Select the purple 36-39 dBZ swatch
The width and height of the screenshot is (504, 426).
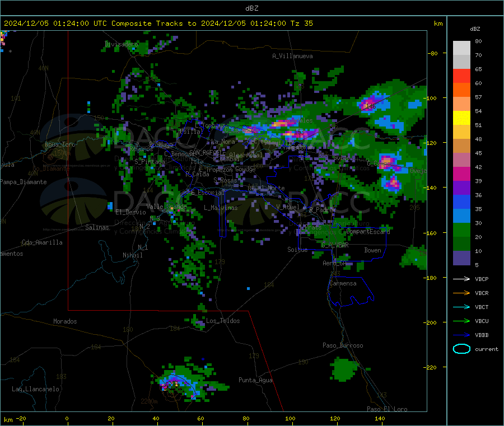click(x=461, y=188)
